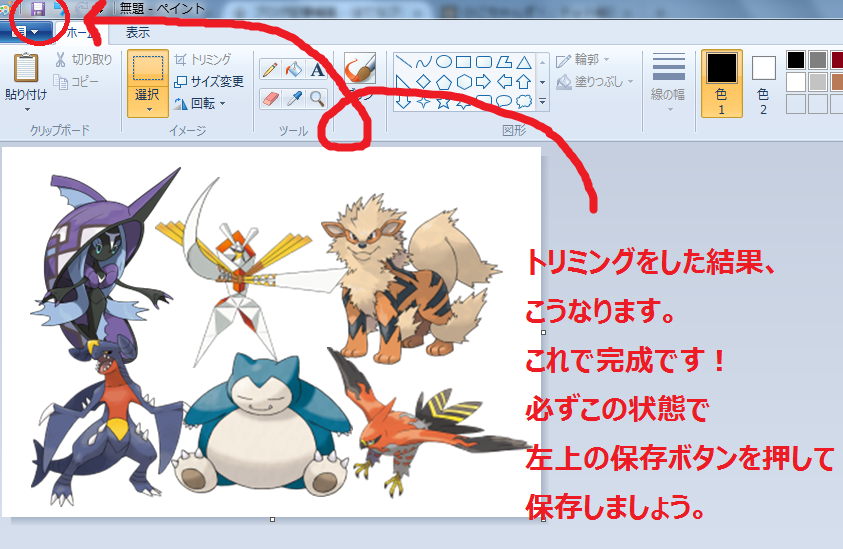The width and height of the screenshot is (843, 549).
Task: Activate the 色1 foreground color button
Action: click(x=721, y=83)
